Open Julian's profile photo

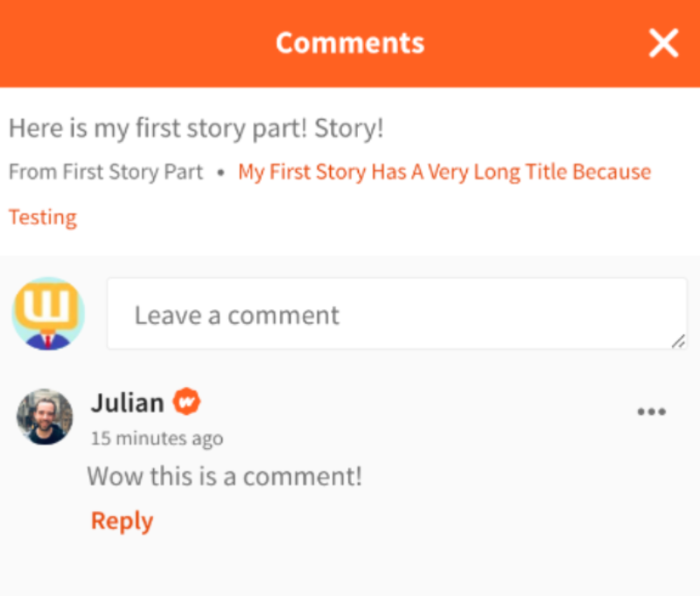[x=45, y=417]
